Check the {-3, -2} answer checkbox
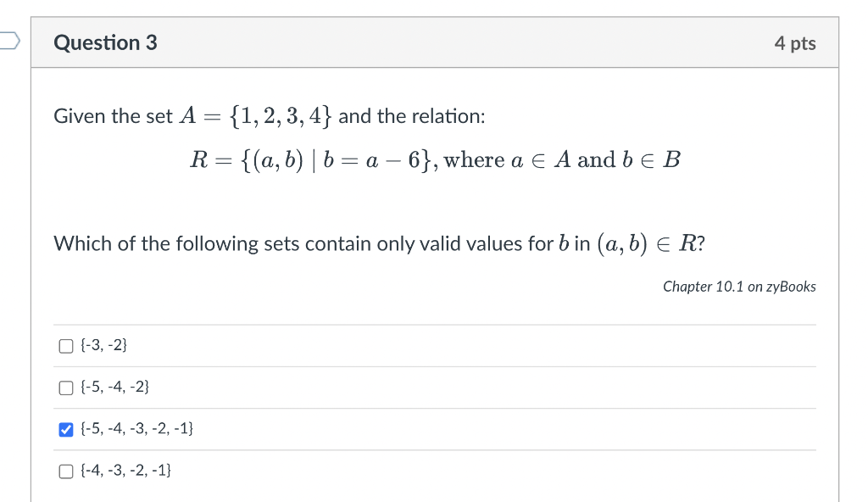Viewport: 868px width, 502px height. tap(66, 346)
